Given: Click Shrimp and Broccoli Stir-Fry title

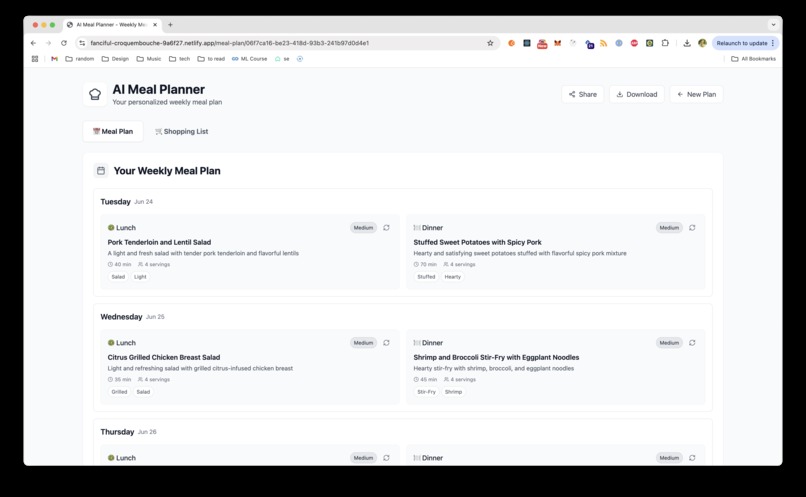Looking at the screenshot, I should (496, 357).
